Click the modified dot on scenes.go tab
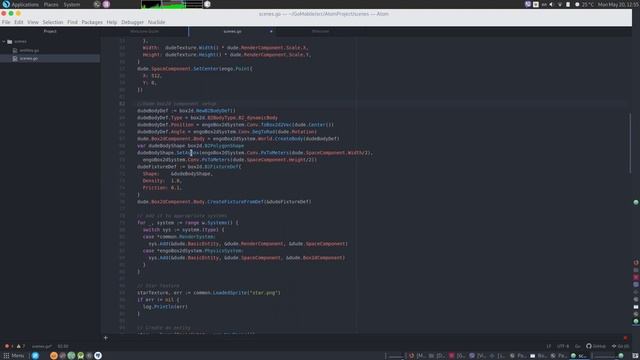This screenshot has width=640, height=360. click(271, 31)
